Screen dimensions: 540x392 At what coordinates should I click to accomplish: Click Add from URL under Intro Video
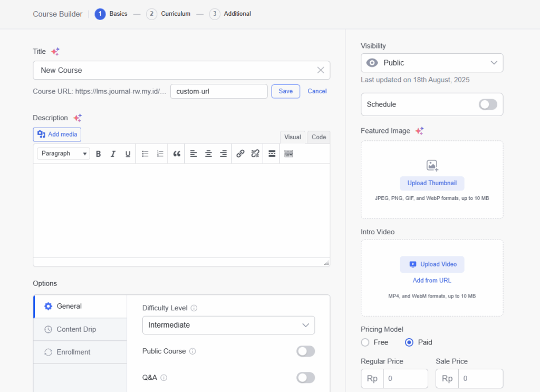(x=432, y=280)
